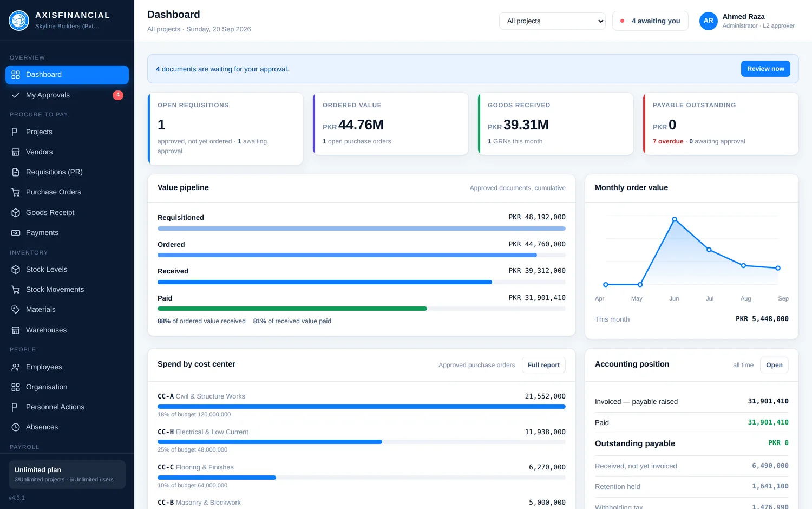Click the Payable Outstanding card
Screen dimensions: 812x509
click(721, 124)
